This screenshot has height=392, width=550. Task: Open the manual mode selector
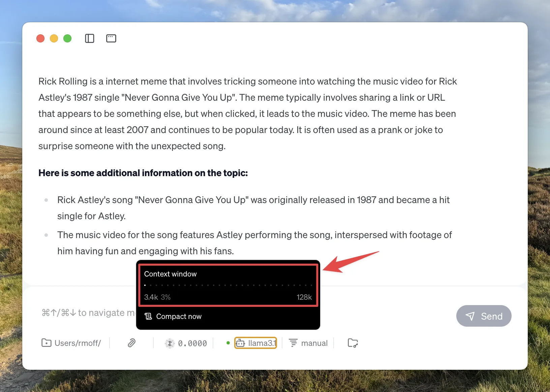tap(308, 343)
